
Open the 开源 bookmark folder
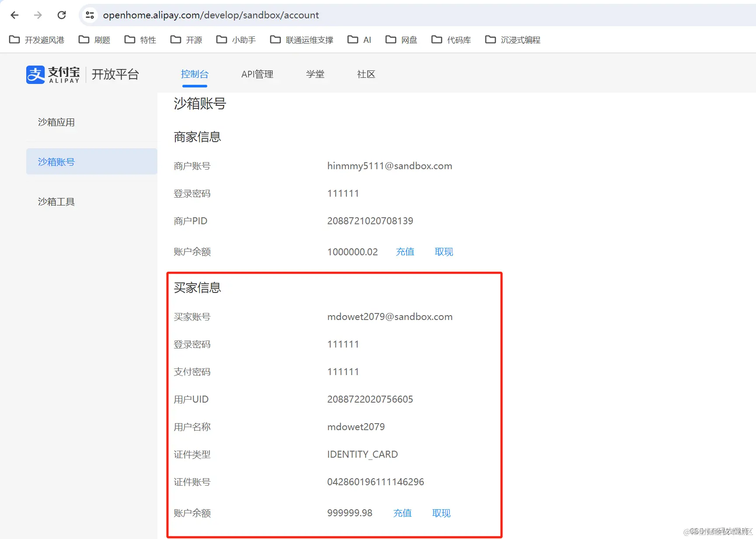tap(186, 40)
